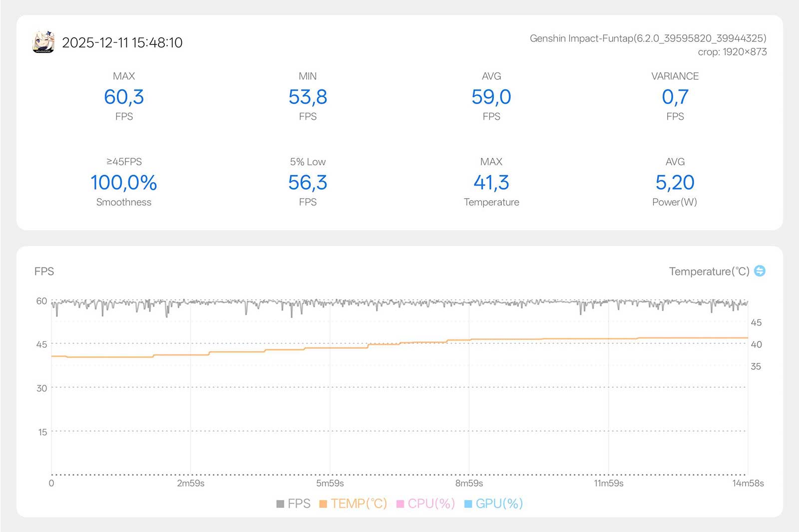The height and width of the screenshot is (532, 799).
Task: Click the MAX FPS value 60,3
Action: [x=124, y=97]
